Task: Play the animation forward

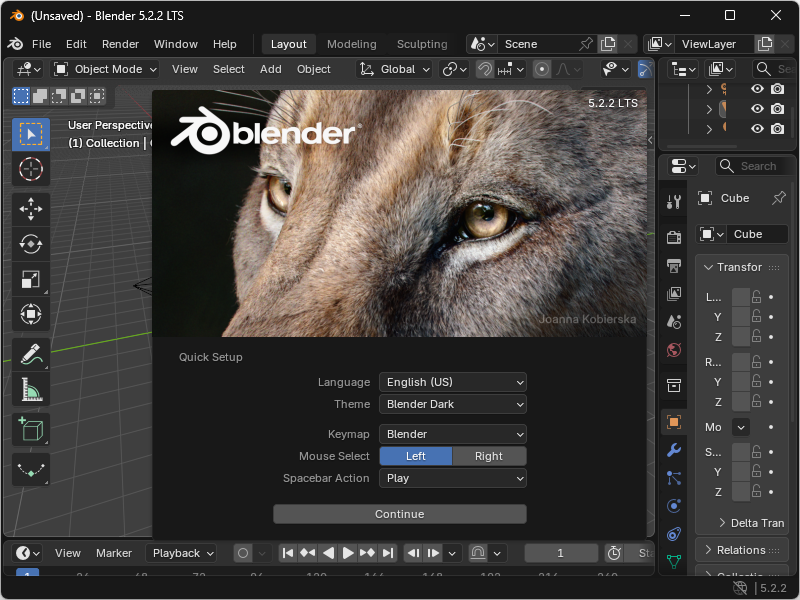Action: coord(347,553)
